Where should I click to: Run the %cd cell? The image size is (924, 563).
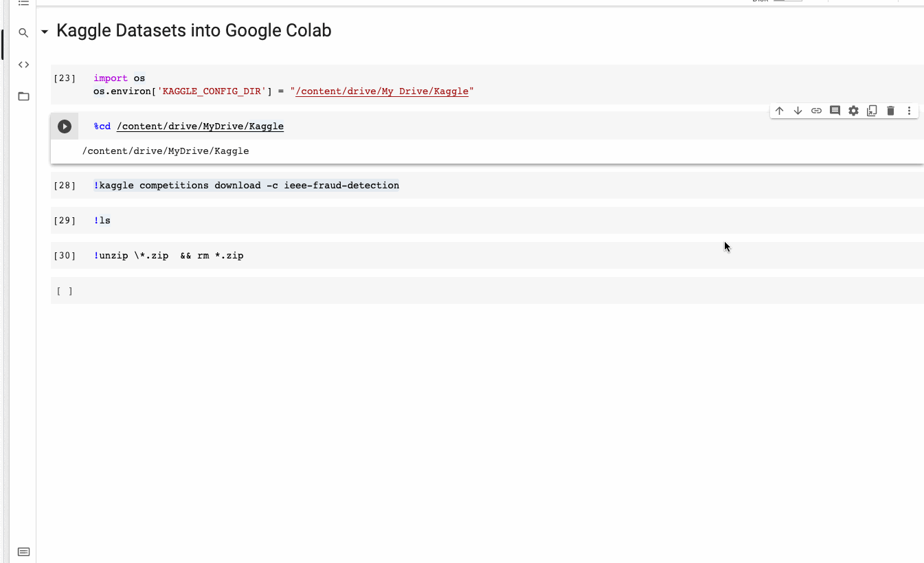pyautogui.click(x=65, y=126)
